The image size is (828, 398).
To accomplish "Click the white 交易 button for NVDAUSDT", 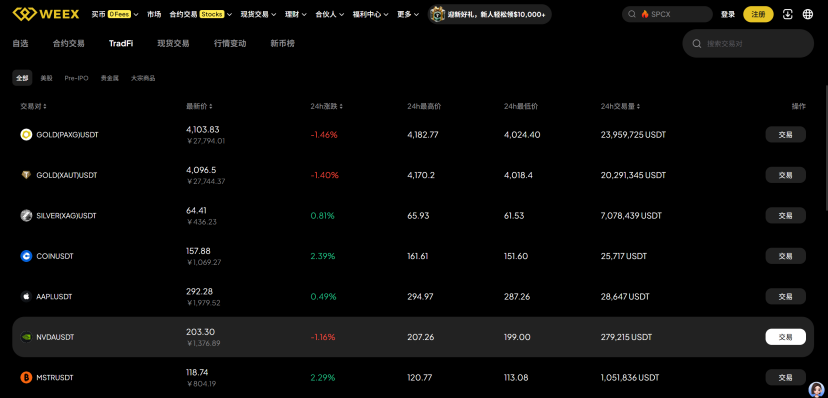I will (x=786, y=337).
